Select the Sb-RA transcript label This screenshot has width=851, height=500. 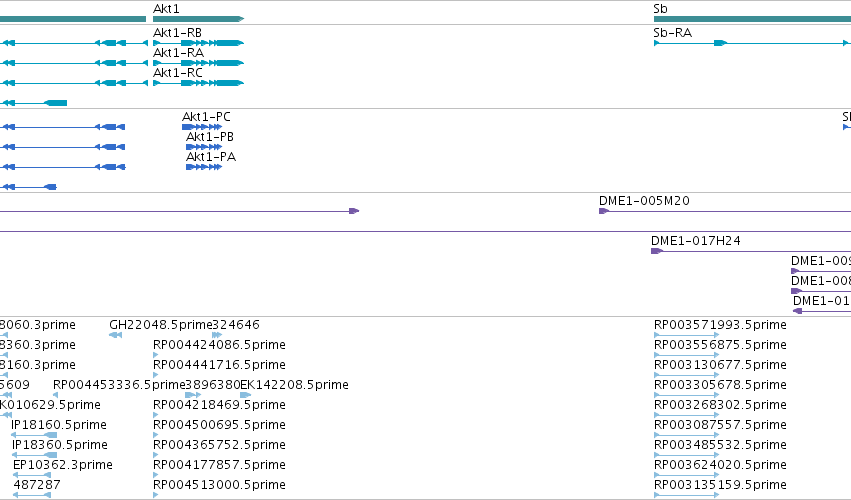(673, 33)
